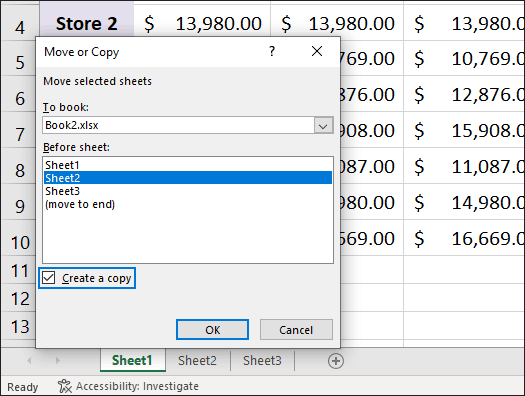Select row header 12
Screen dimensions: 525x396
19,298
